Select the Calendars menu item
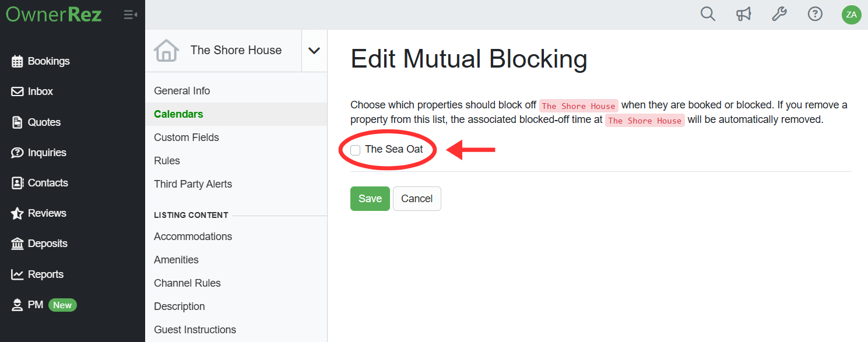 coord(178,114)
